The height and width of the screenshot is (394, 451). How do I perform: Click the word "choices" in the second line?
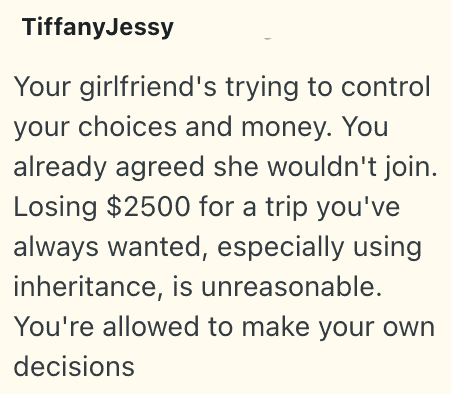(128, 127)
